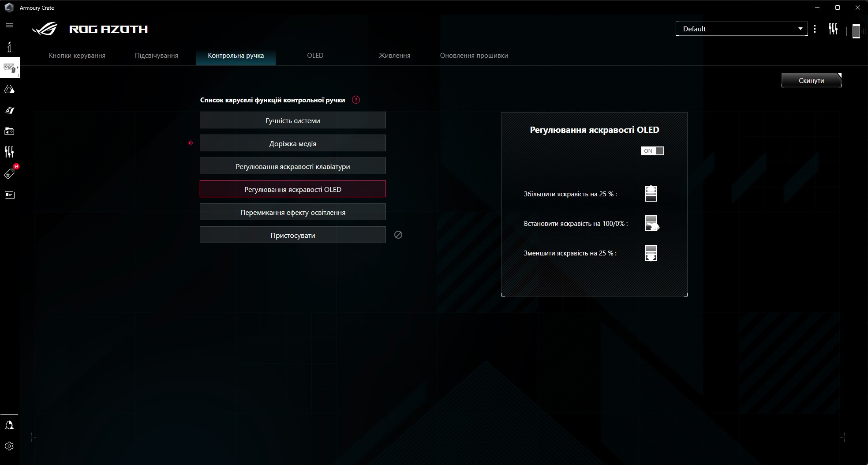Switch to the OLED tab
Image resolution: width=868 pixels, height=465 pixels.
click(315, 56)
